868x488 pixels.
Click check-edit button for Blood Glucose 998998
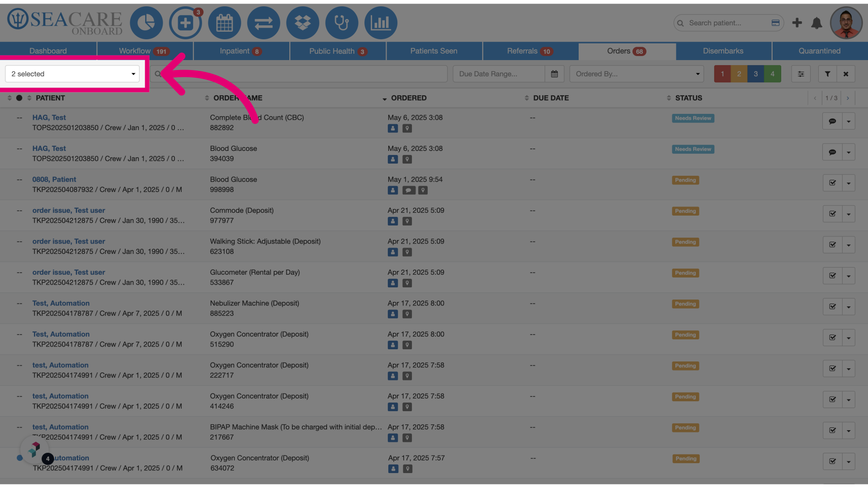point(832,183)
